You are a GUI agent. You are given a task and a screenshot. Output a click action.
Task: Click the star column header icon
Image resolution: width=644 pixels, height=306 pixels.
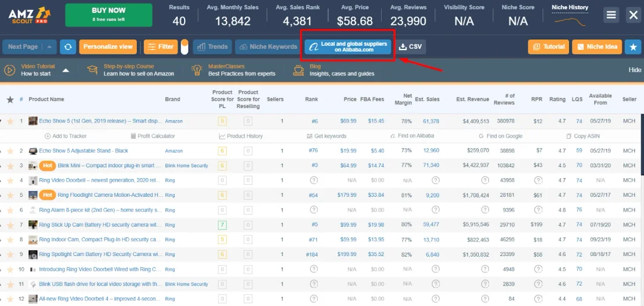[10, 99]
